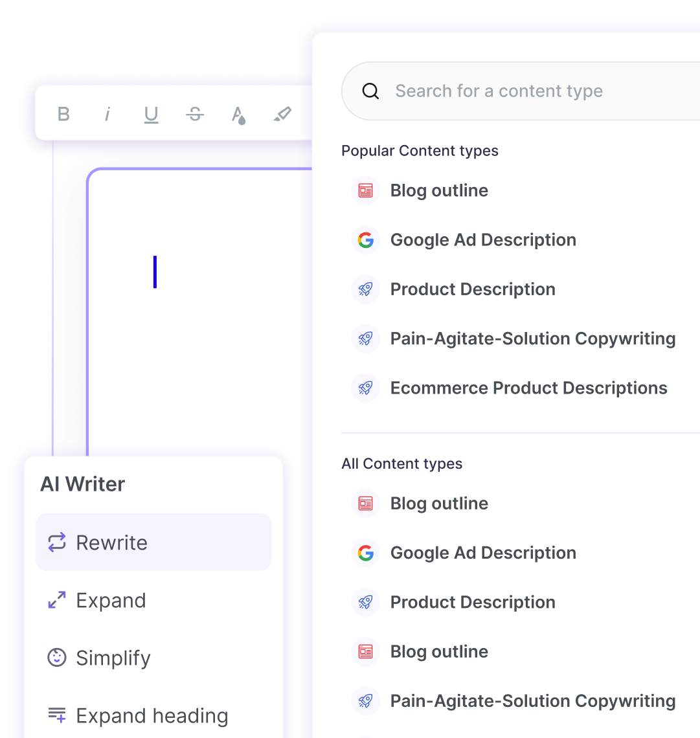Click the Google logo under Popular Content types
700x738 pixels.
point(366,240)
